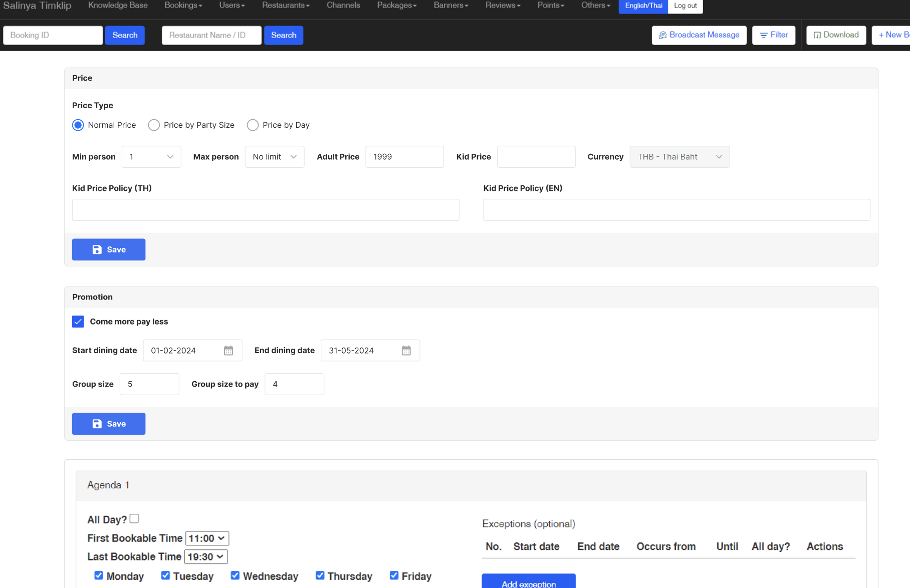Save the Promotion section

point(109,424)
